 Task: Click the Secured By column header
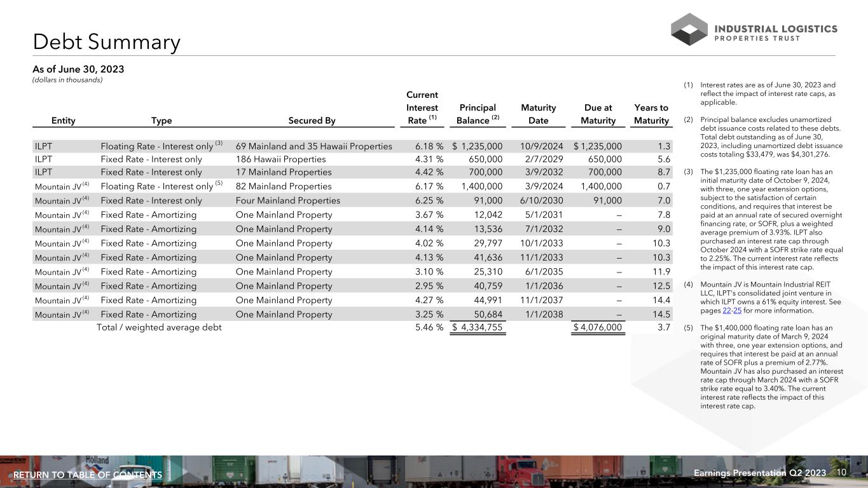312,121
